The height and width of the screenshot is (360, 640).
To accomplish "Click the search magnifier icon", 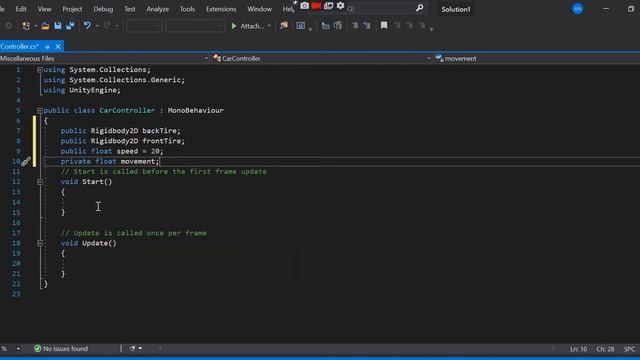I will point(419,8).
